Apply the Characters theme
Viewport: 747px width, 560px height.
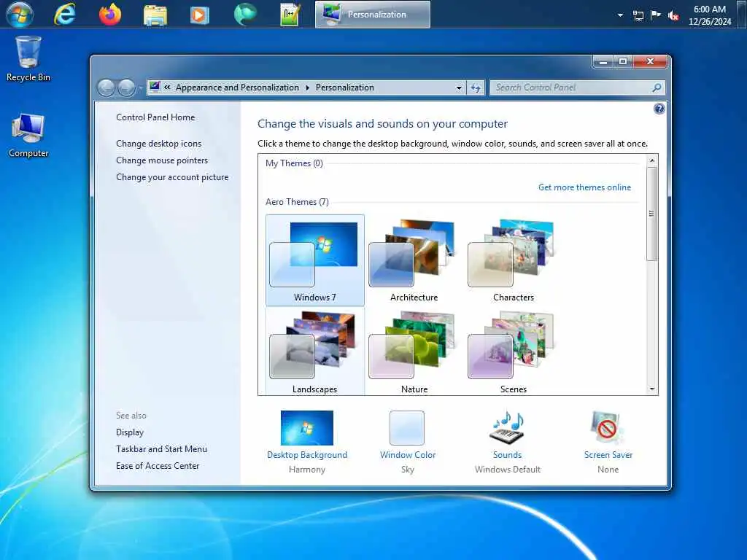514,260
